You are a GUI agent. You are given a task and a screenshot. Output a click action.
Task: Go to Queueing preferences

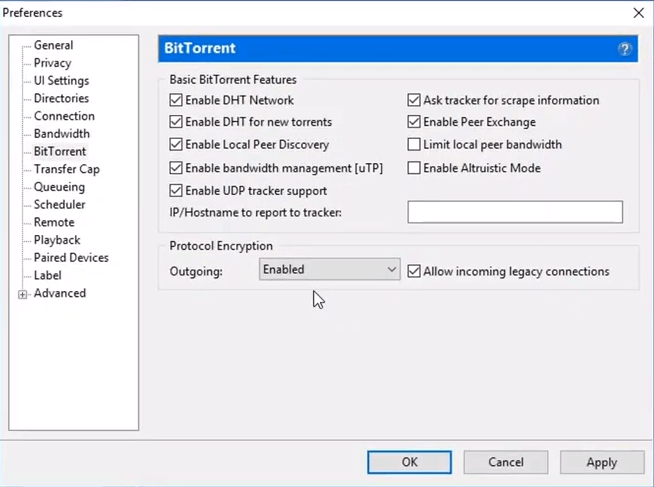pyautogui.click(x=59, y=187)
